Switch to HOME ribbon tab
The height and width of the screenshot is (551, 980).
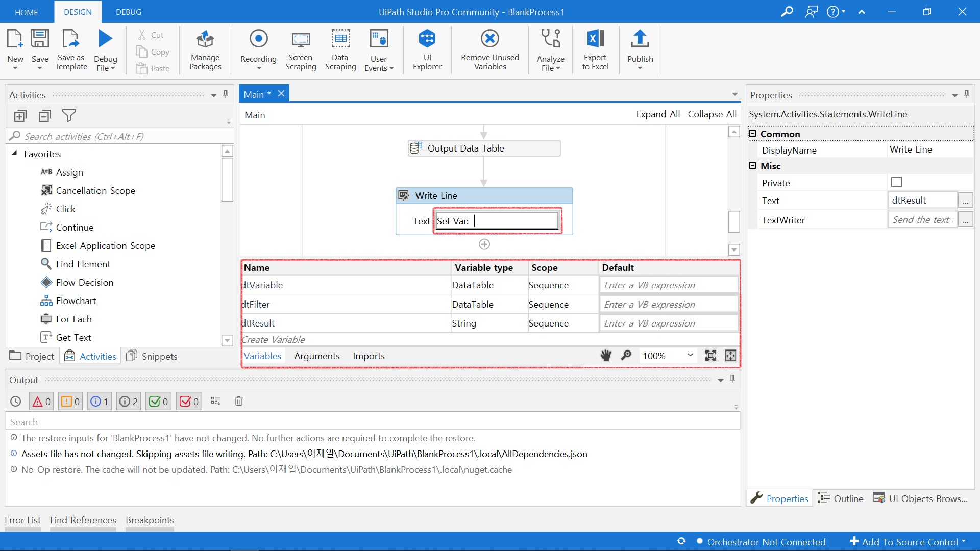click(26, 12)
